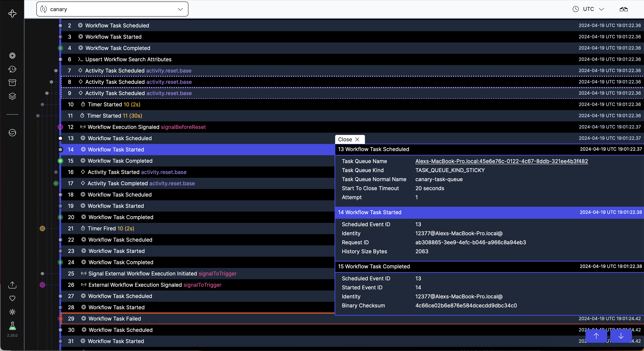This screenshot has height=351, width=644.
Task: Click the signal icon on event 12
Action: coord(83,127)
